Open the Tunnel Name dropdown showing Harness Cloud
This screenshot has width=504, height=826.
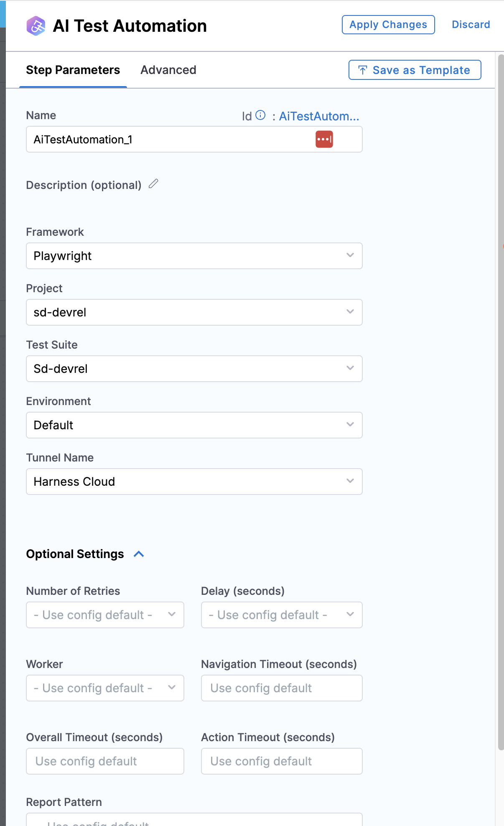click(194, 482)
